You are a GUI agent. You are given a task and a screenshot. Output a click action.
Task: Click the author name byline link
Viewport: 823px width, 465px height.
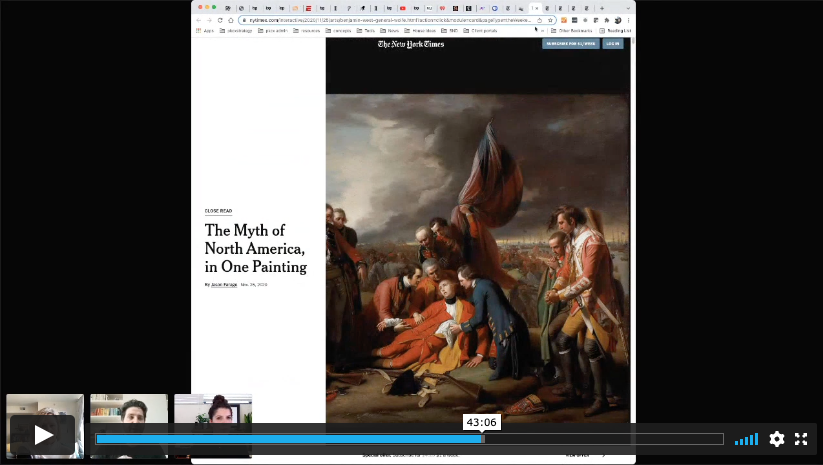click(x=224, y=284)
